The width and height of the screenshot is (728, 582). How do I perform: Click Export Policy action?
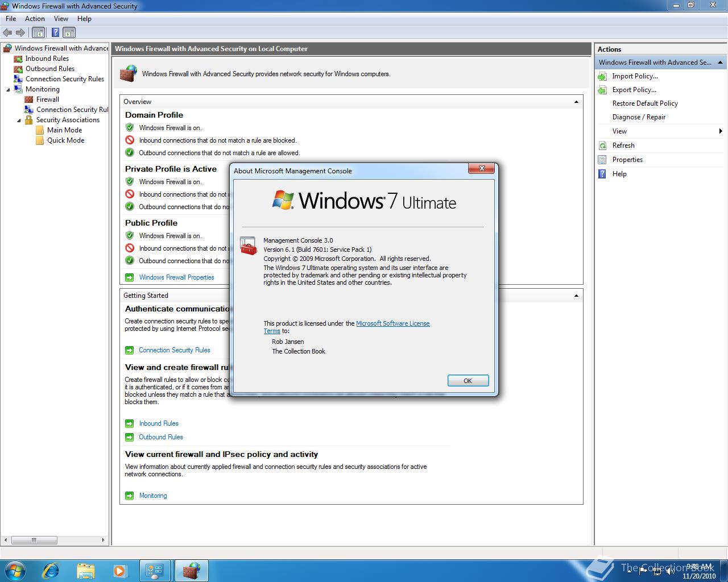pyautogui.click(x=634, y=90)
